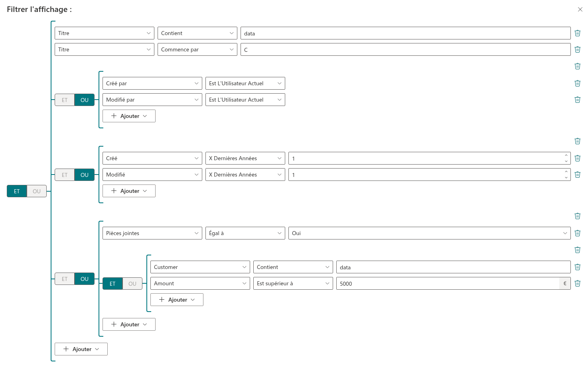The image size is (588, 365).
Task: Trash the entire group above the Créé par row
Action: 577,66
